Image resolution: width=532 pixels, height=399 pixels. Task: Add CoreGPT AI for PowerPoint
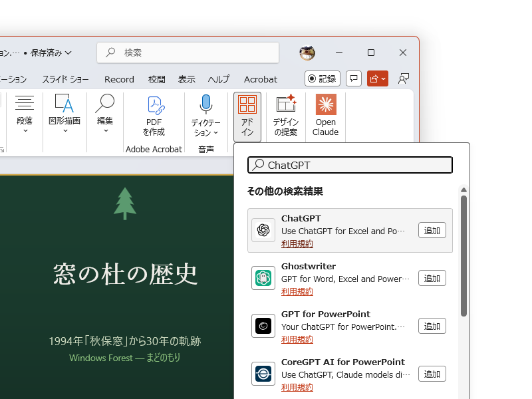(x=432, y=374)
